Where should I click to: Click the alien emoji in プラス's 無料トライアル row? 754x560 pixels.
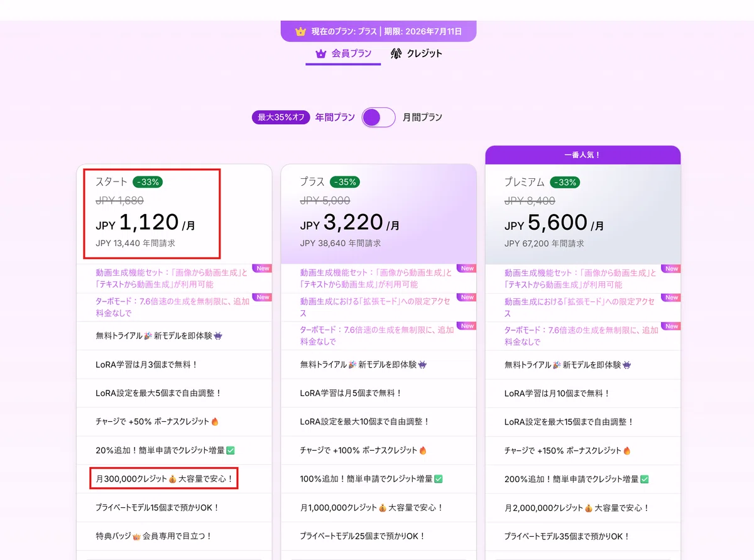click(422, 364)
